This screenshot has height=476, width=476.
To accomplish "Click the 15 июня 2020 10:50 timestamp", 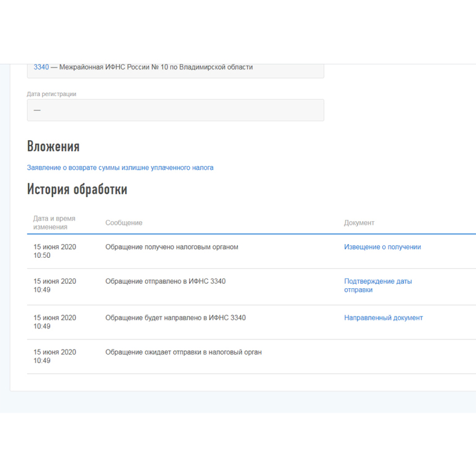I will tap(55, 251).
